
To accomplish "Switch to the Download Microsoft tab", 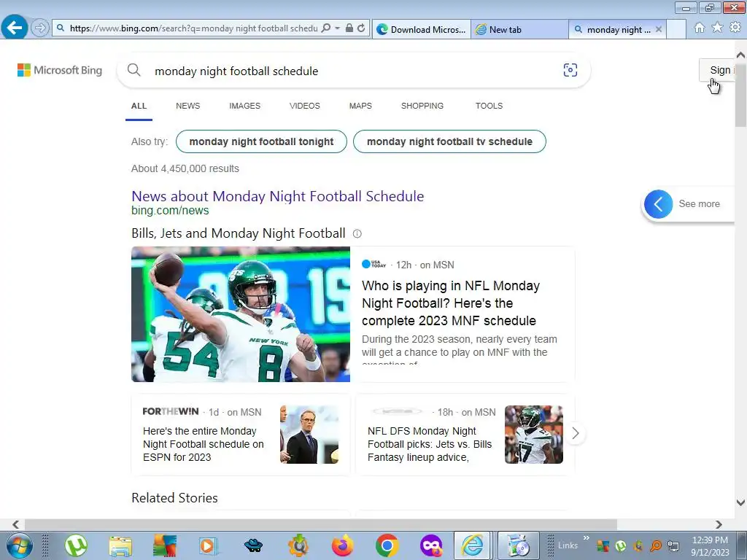I will pyautogui.click(x=422, y=29).
